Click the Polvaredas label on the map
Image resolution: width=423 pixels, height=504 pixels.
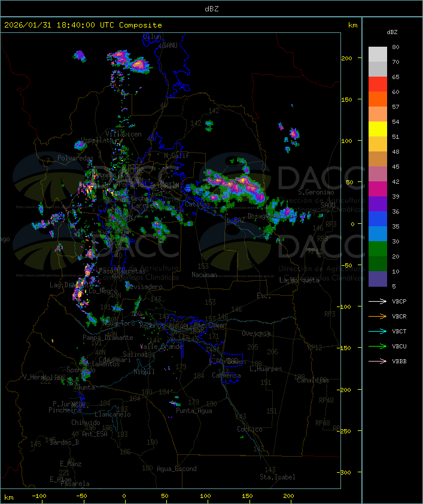[75, 158]
